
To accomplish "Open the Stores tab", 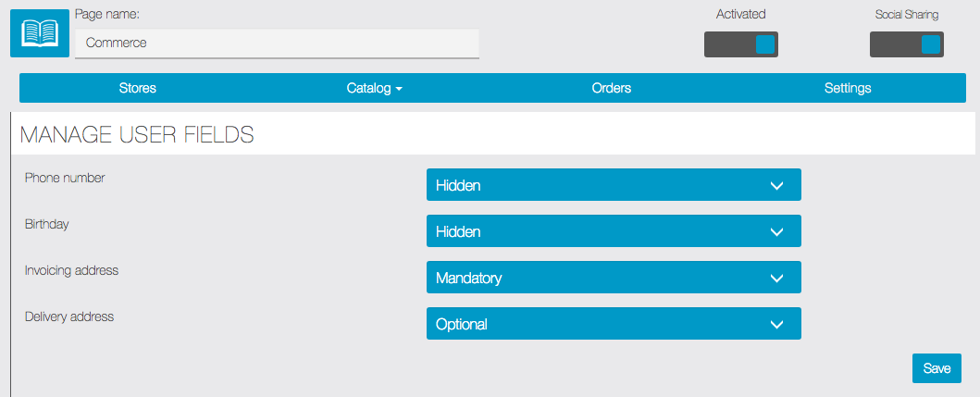I will [138, 88].
